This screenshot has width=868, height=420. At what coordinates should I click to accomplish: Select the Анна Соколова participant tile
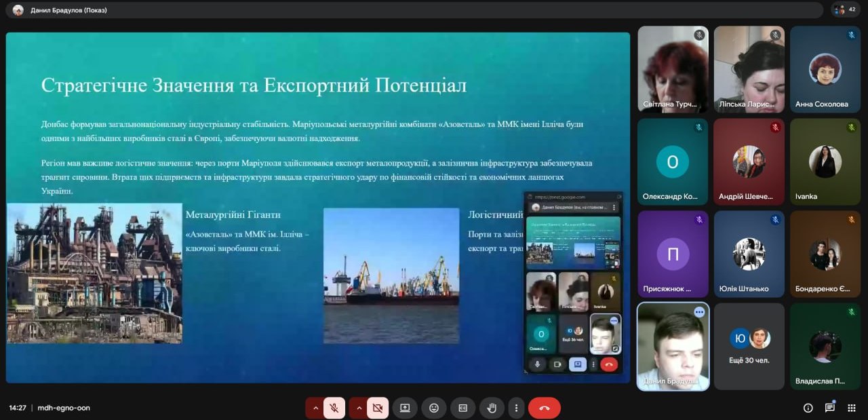(x=825, y=69)
